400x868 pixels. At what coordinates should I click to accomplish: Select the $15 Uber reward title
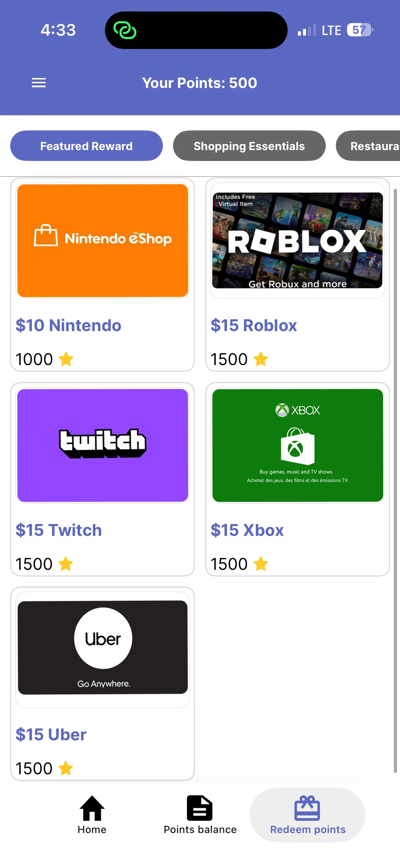[51, 735]
